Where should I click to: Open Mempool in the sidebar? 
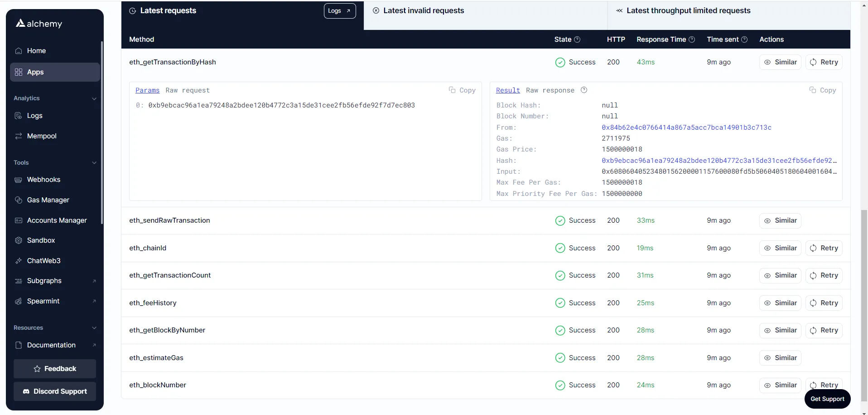click(x=42, y=136)
